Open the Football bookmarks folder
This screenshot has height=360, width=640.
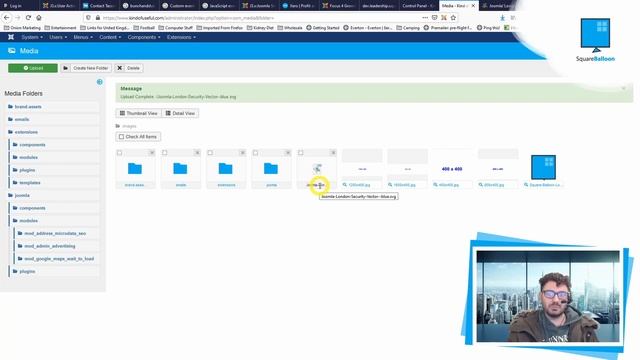tap(144, 28)
